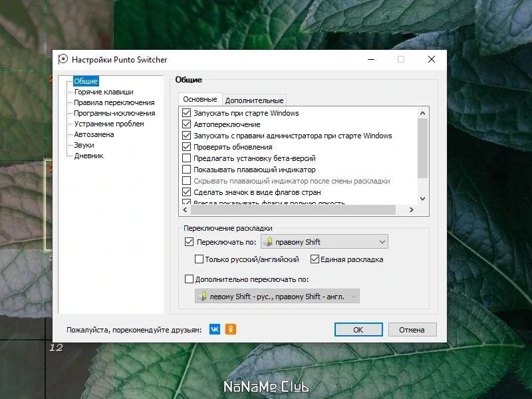
Task: Click the options list scroll-down arrow
Action: pos(422,199)
